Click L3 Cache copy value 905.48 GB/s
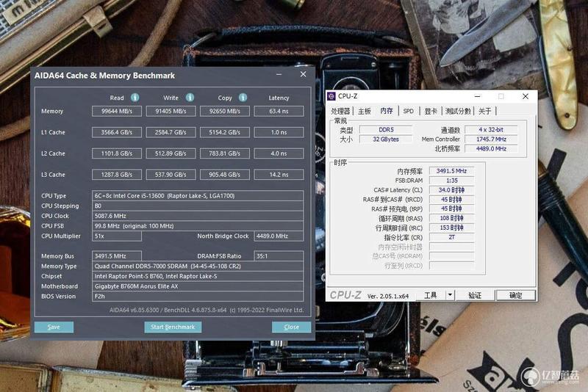 click(x=225, y=175)
